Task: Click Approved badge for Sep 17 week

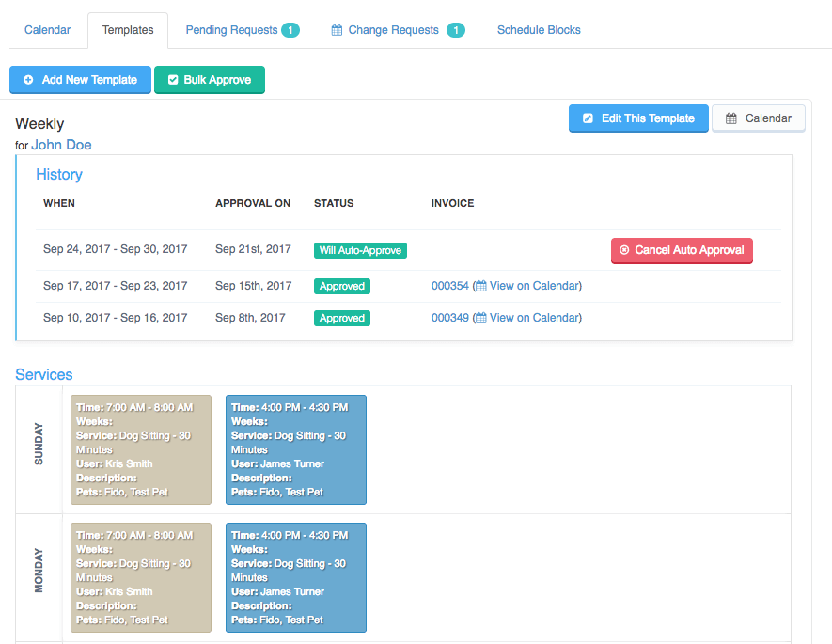Action: pyautogui.click(x=342, y=286)
